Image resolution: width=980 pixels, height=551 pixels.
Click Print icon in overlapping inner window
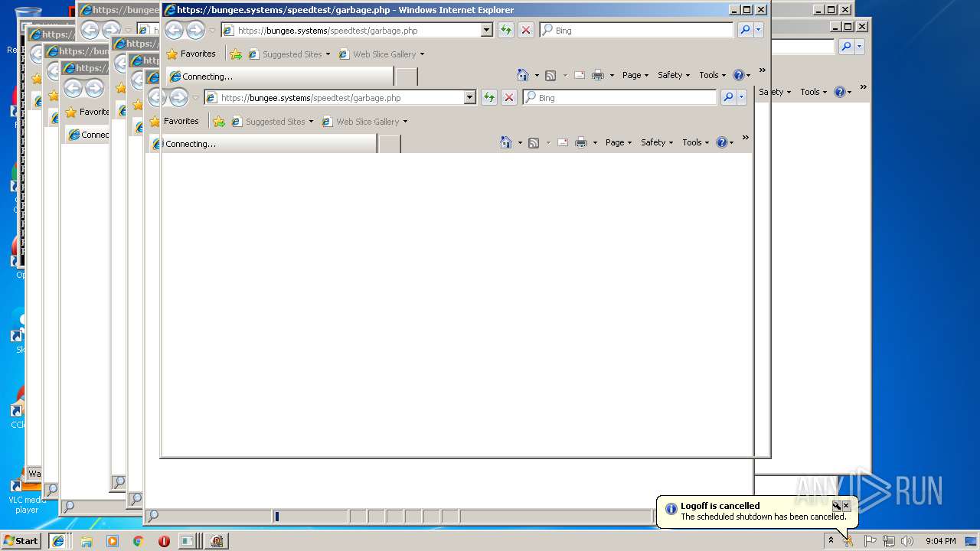(x=581, y=142)
